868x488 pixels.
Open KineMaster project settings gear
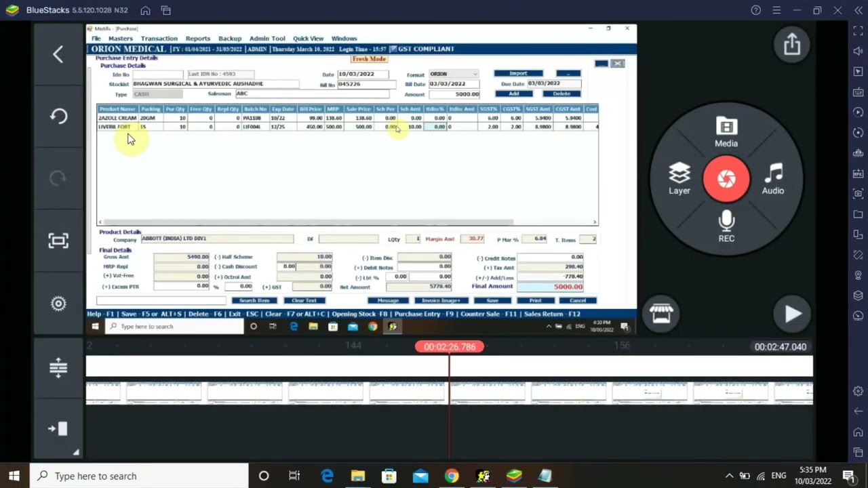coord(58,304)
